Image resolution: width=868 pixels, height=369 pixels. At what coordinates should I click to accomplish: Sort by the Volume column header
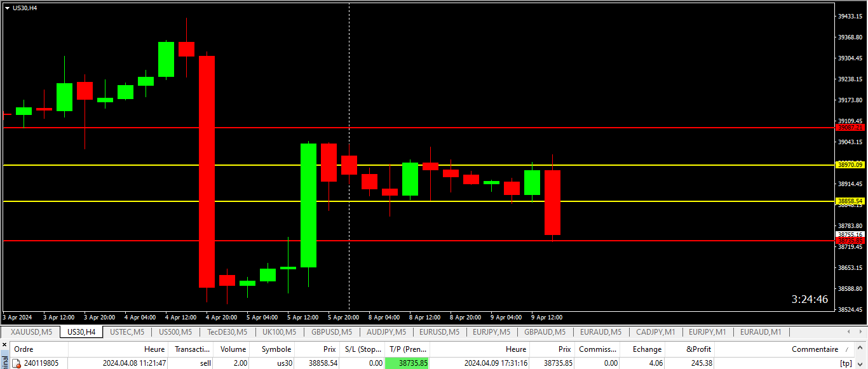[233, 349]
